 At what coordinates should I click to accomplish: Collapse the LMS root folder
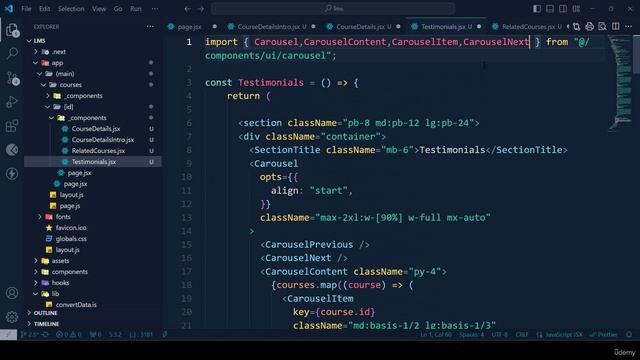(29, 41)
